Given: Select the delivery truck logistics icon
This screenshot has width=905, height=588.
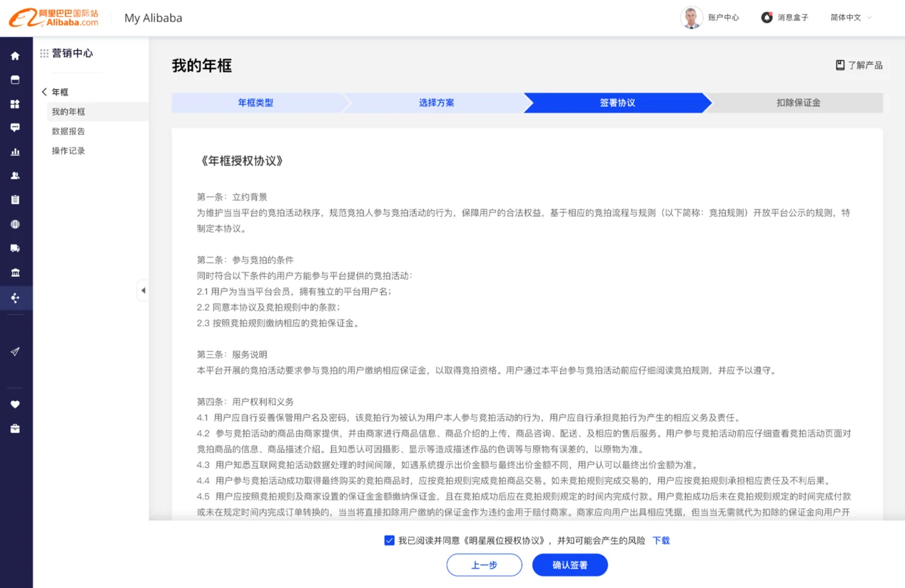Looking at the screenshot, I should click(x=15, y=248).
